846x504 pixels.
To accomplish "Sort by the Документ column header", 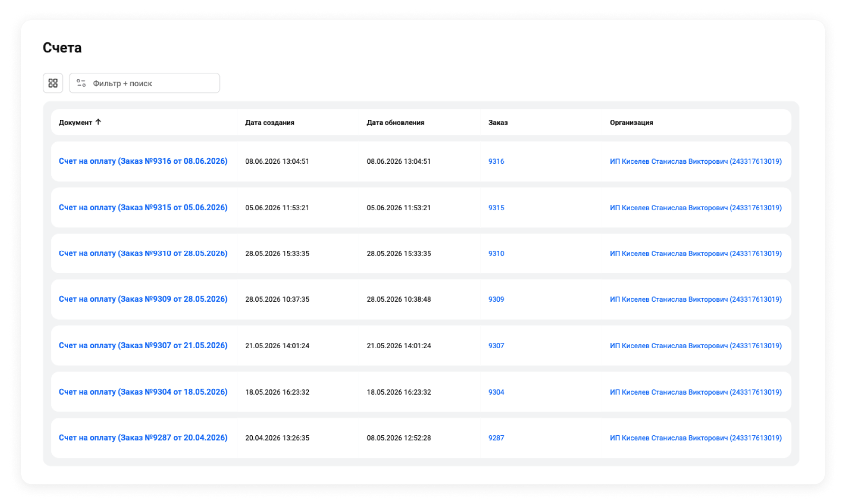I will [x=76, y=123].
